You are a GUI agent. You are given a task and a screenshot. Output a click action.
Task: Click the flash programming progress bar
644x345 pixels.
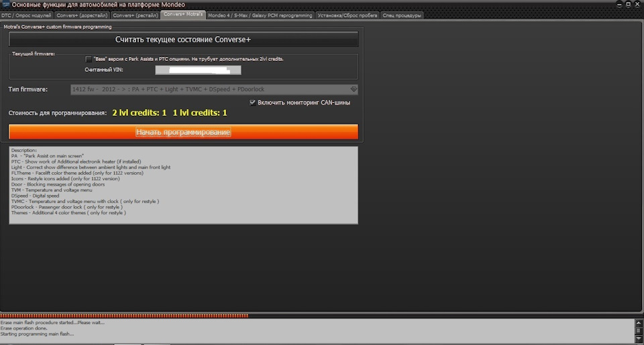click(321, 316)
